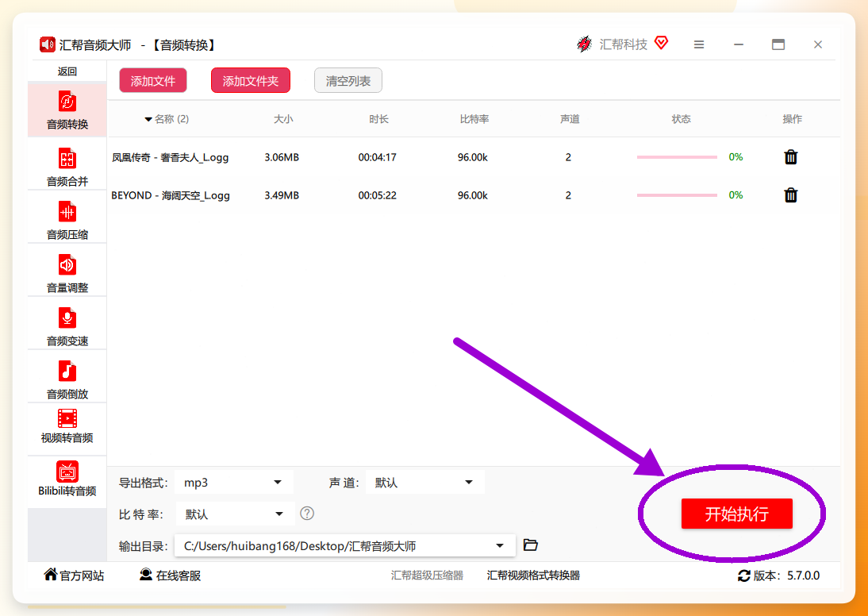Click progress bar of 海阔天空 row
The width and height of the screenshot is (868, 616).
(677, 195)
